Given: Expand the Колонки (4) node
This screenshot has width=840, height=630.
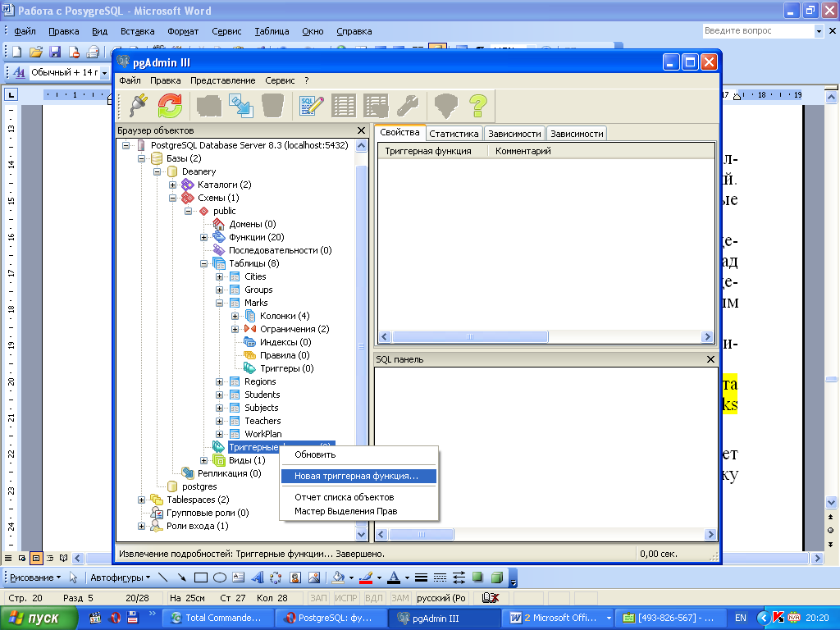Looking at the screenshot, I should click(235, 316).
